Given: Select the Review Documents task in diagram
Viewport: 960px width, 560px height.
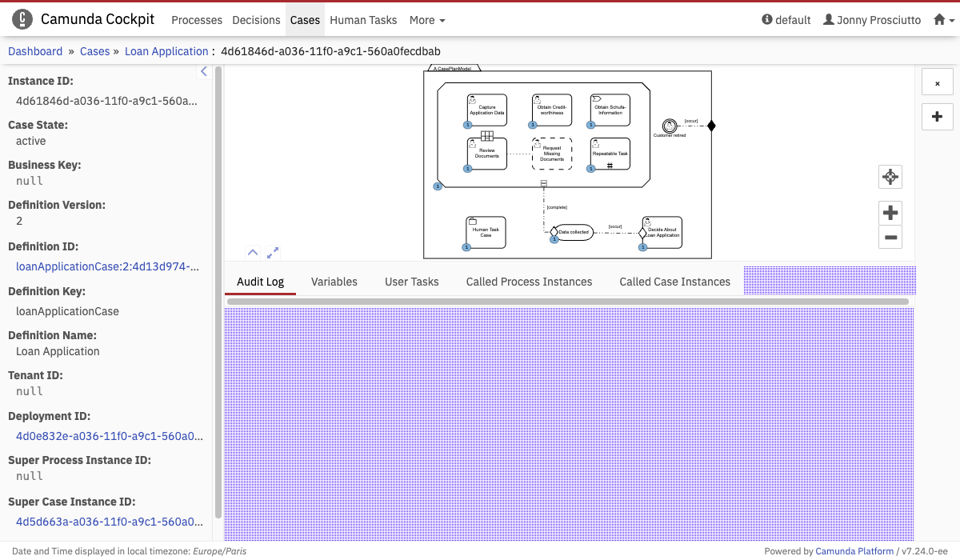Looking at the screenshot, I should [x=486, y=154].
